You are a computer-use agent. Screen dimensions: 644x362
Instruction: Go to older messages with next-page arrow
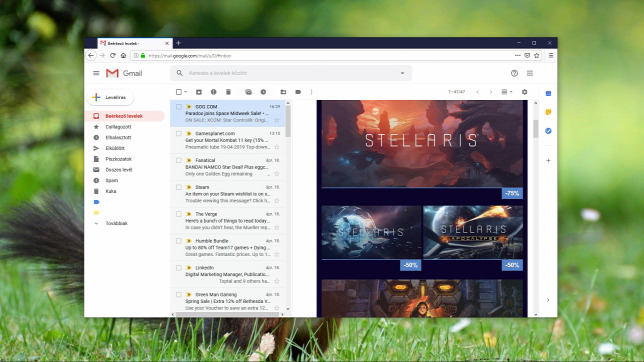click(491, 92)
